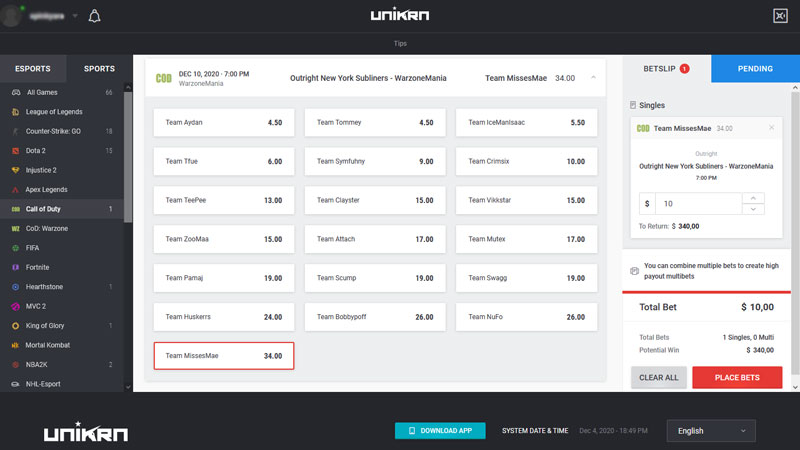Click the Unikrn logo in the header

click(400, 14)
